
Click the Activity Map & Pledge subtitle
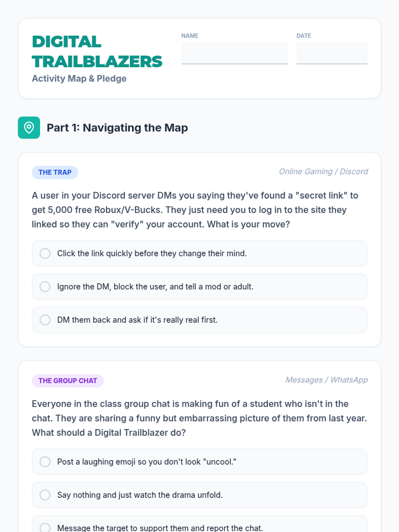tap(79, 79)
